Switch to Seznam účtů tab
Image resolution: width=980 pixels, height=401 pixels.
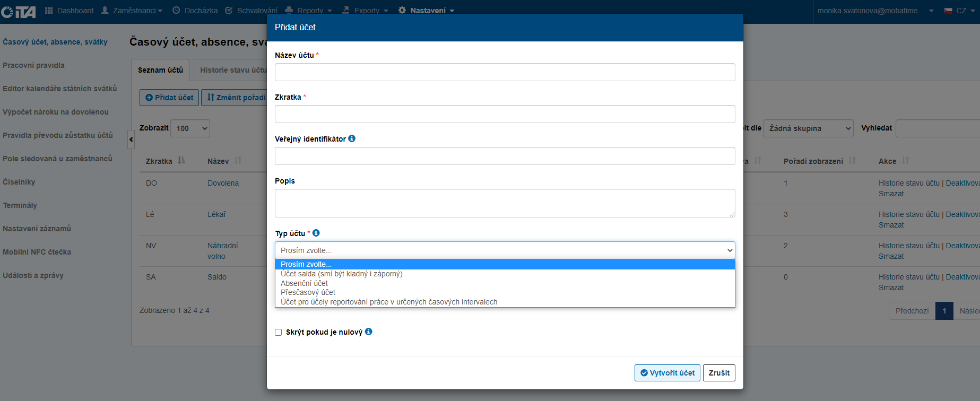tap(160, 70)
